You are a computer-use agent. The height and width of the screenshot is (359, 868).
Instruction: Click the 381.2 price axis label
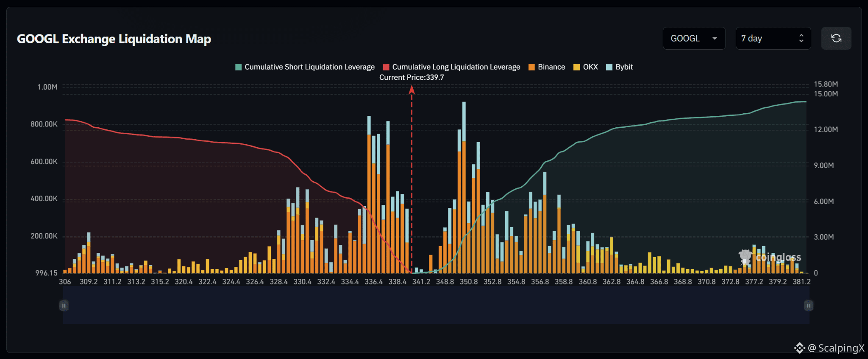click(801, 282)
